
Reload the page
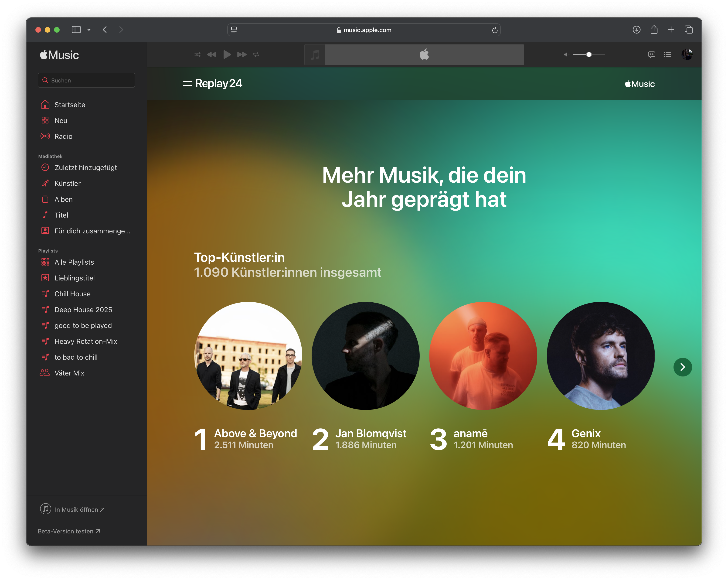point(495,30)
